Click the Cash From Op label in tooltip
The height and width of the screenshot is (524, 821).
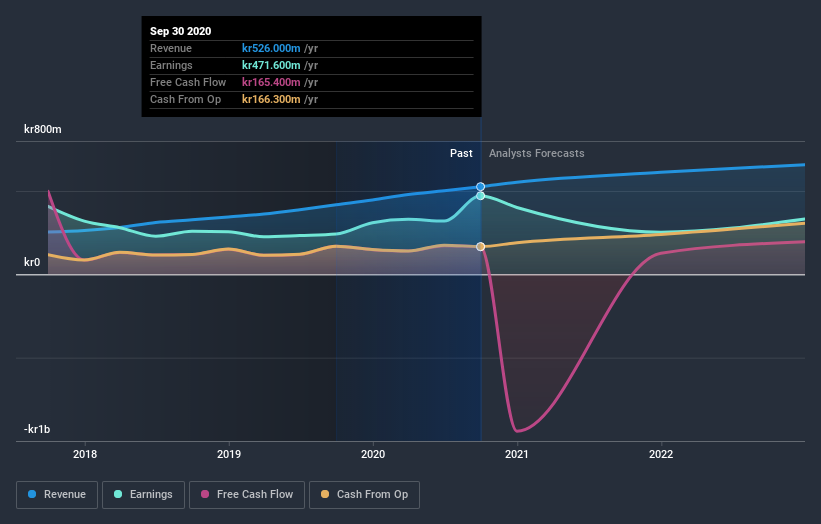tap(185, 99)
